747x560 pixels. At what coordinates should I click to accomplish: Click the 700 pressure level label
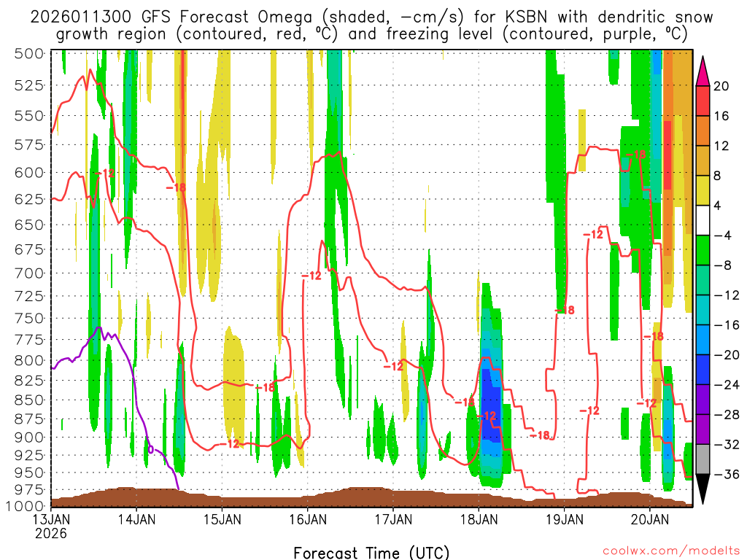pos(29,273)
